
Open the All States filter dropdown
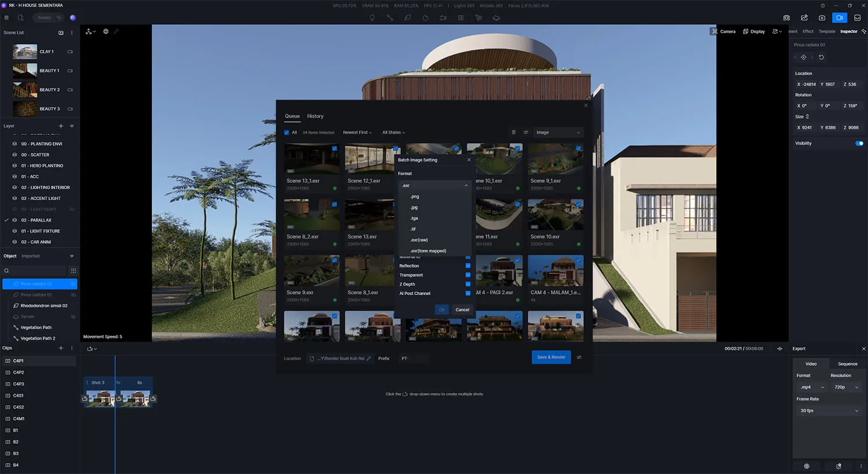393,133
